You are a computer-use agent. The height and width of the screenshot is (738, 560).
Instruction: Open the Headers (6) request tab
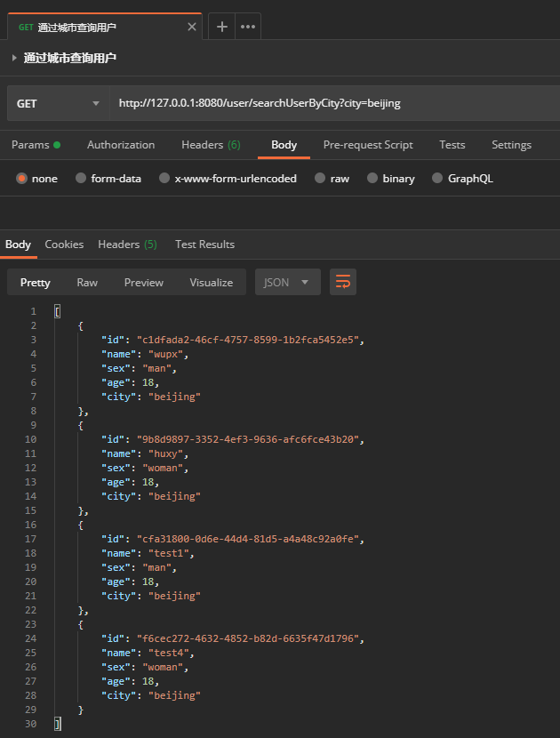click(211, 144)
